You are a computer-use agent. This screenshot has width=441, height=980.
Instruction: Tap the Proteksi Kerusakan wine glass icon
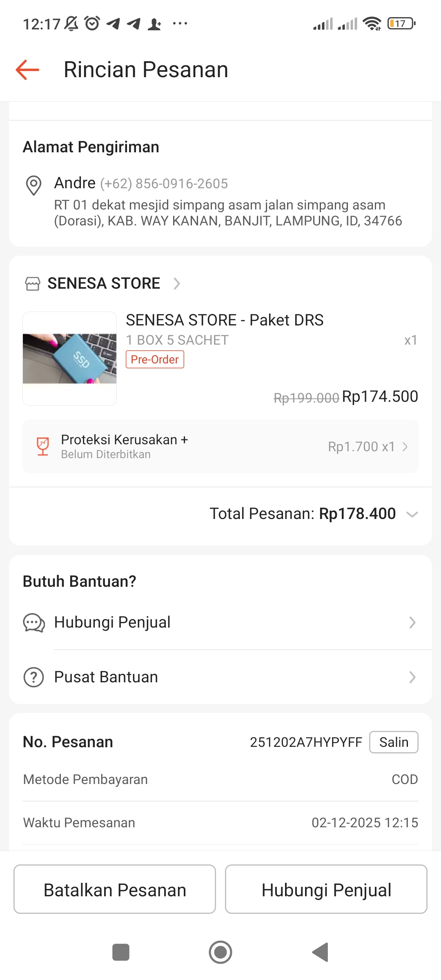43,446
